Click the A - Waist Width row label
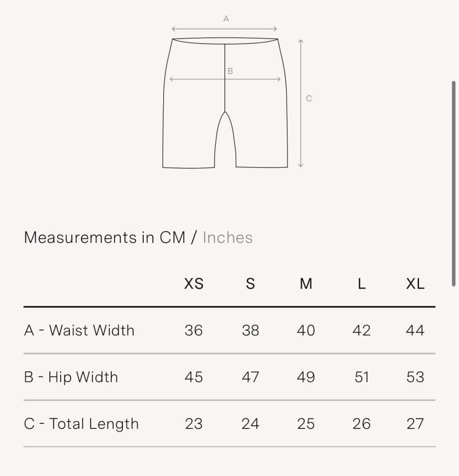 [79, 330]
